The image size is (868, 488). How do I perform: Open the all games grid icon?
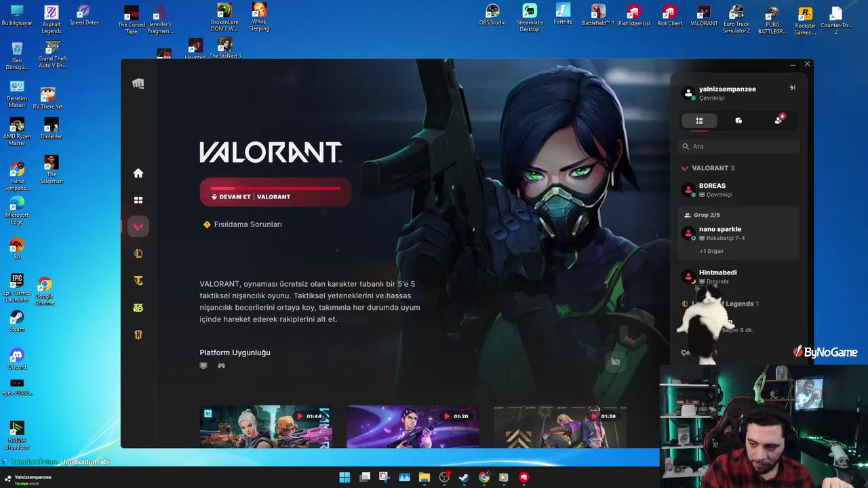click(138, 200)
